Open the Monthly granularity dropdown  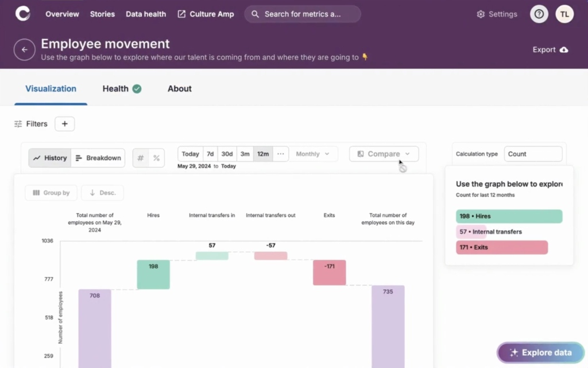click(313, 154)
